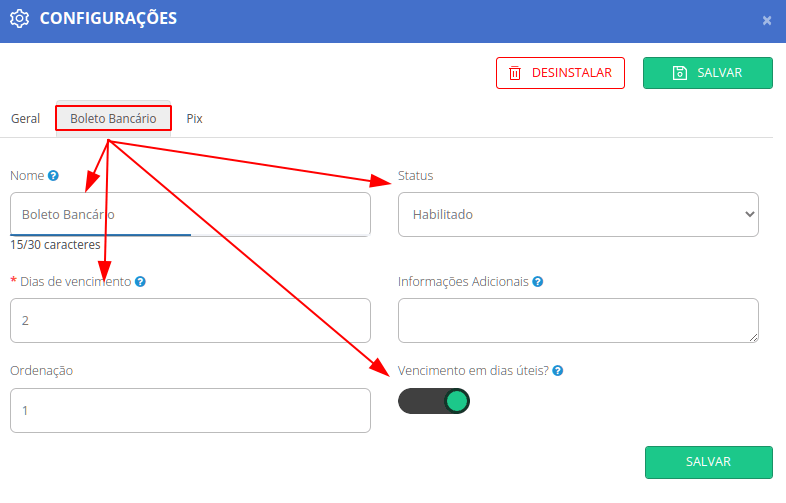The height and width of the screenshot is (503, 786).
Task: Open the Status dropdown showing Habilitado
Action: 578,215
